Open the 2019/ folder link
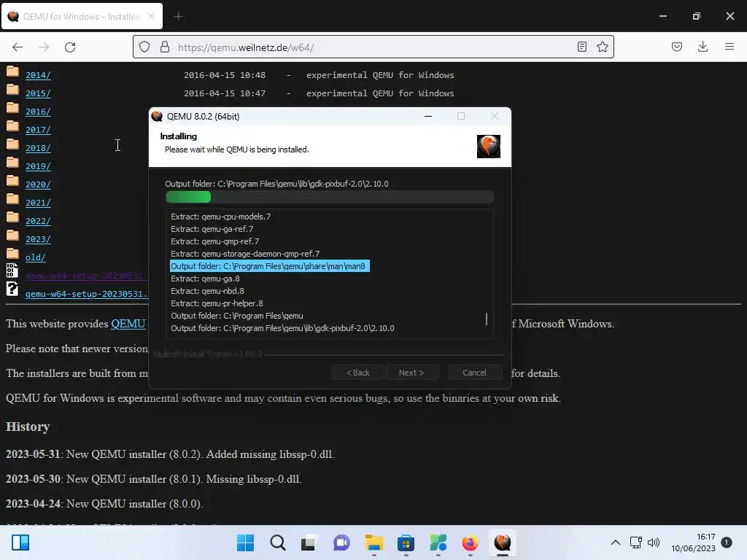 (x=38, y=166)
